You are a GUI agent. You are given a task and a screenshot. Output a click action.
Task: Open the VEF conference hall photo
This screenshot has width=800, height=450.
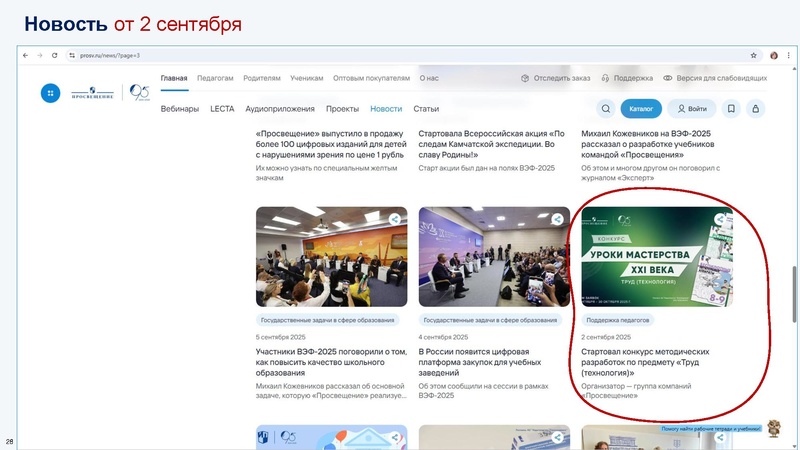pos(332,257)
